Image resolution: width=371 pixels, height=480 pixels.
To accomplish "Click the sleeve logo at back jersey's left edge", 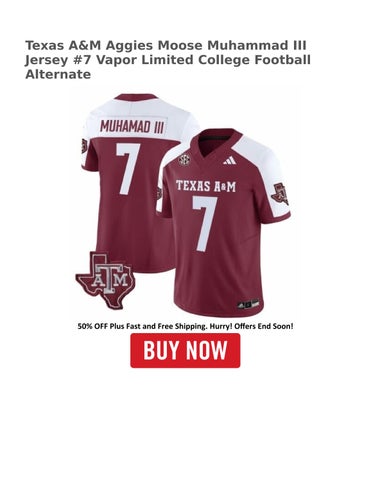I will 84,146.
